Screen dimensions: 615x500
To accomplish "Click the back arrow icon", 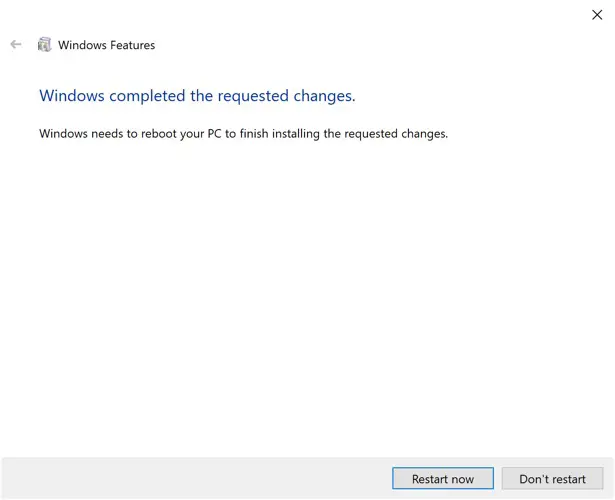I will (x=16, y=45).
